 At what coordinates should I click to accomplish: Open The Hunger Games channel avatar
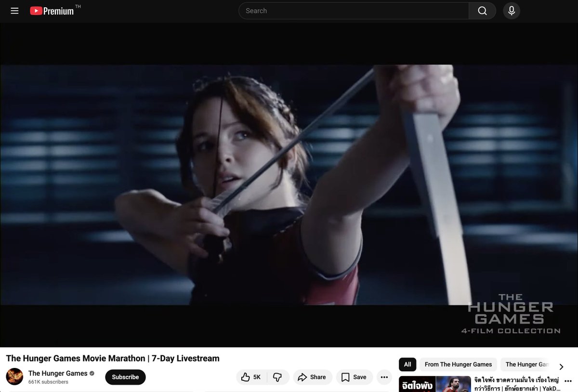pyautogui.click(x=14, y=377)
